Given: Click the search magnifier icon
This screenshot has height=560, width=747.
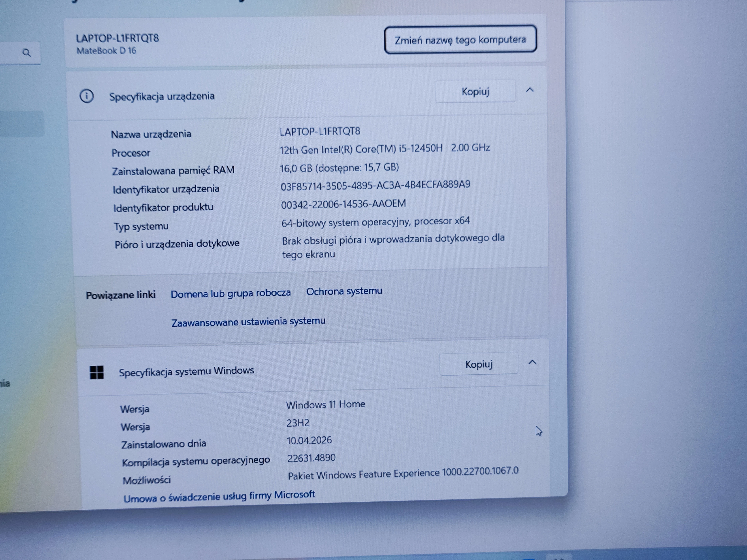Looking at the screenshot, I should pos(26,53).
